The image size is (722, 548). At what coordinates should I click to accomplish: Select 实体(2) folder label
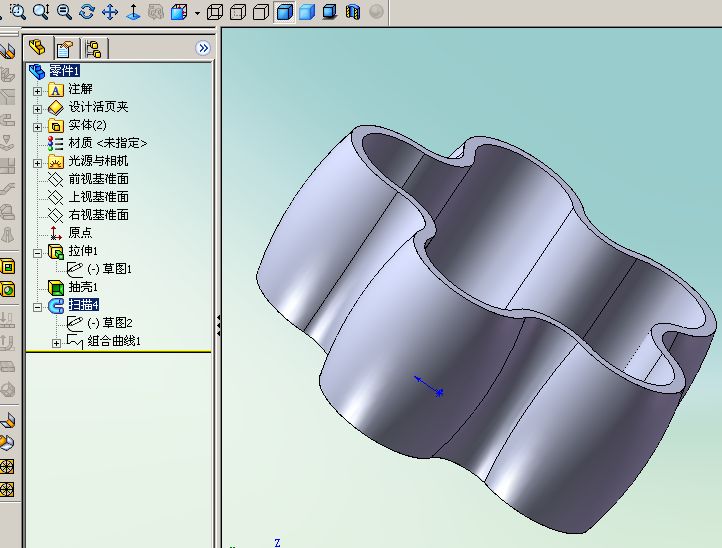click(x=87, y=125)
